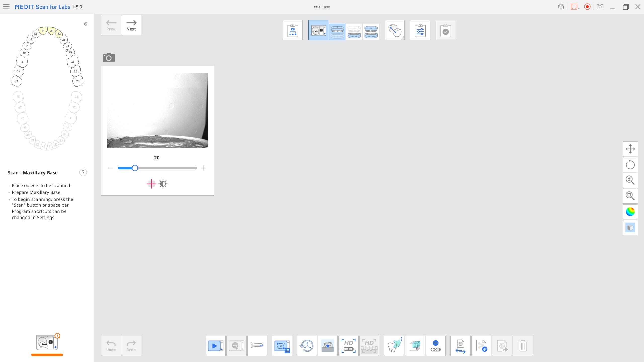The image size is (644, 362).
Task: Open the color display mode wheel
Action: coord(630,212)
